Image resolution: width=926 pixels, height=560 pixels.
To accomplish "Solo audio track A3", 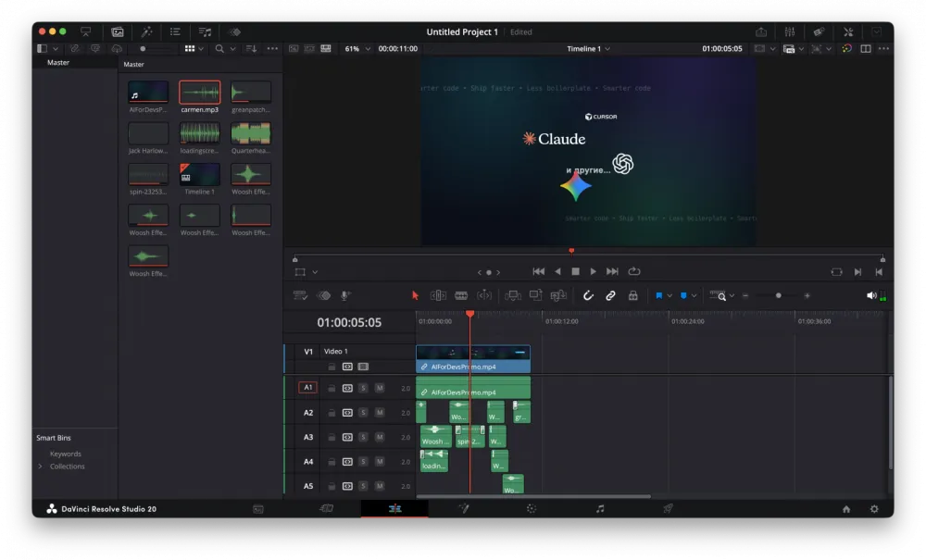I will [363, 437].
